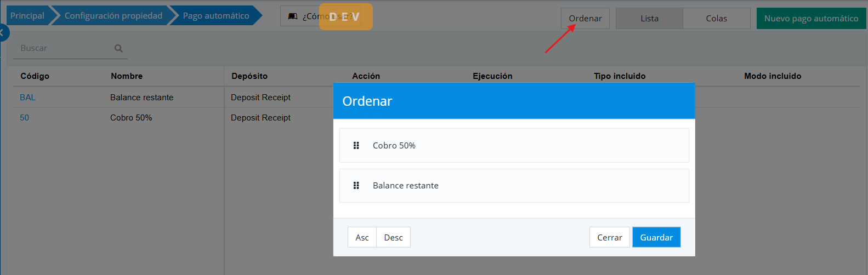Viewport: 868px width, 275px height.
Task: Switch to Colas view
Action: [x=716, y=19]
